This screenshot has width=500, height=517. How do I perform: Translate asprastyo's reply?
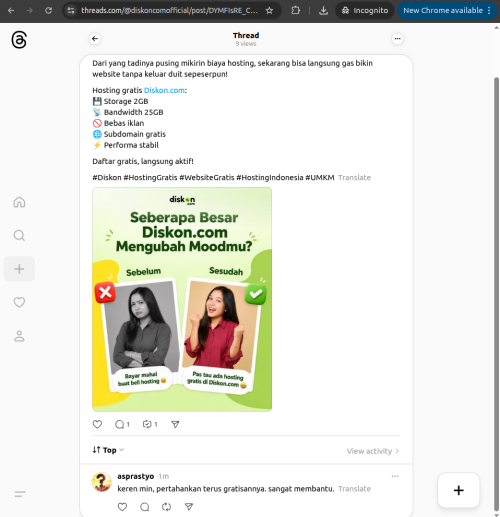pyautogui.click(x=354, y=489)
